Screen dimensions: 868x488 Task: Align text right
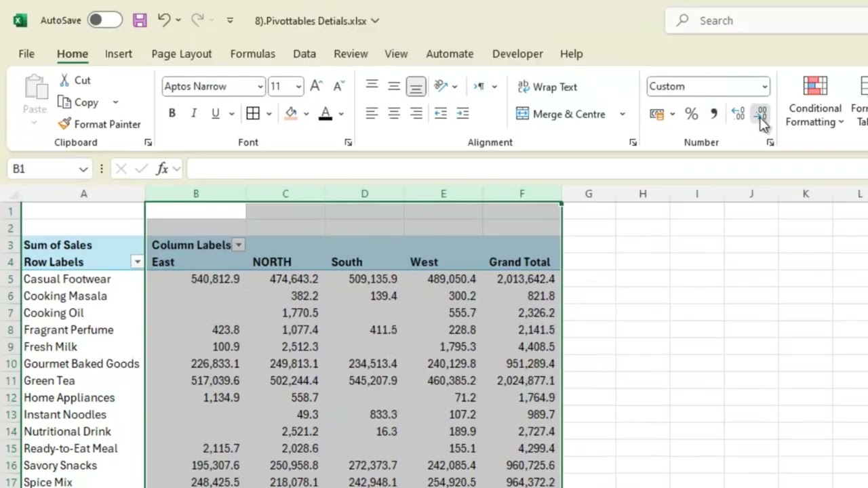click(x=416, y=114)
